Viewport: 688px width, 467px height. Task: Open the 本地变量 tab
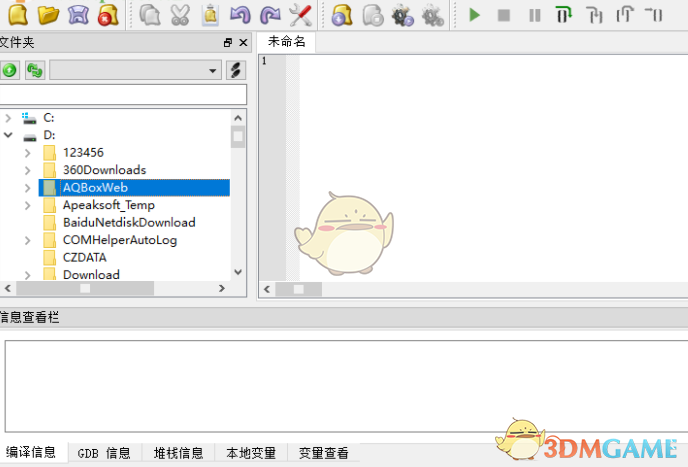tap(251, 453)
